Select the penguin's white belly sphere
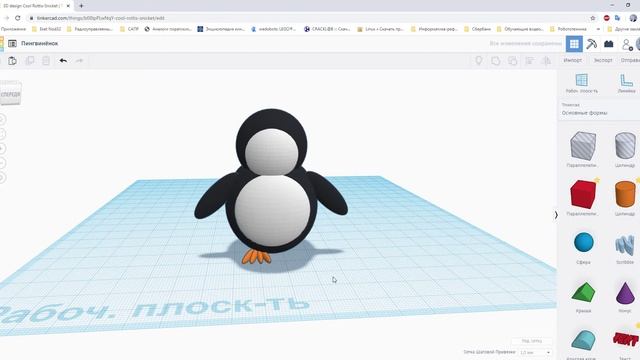This screenshot has height=360, width=640. [x=272, y=210]
